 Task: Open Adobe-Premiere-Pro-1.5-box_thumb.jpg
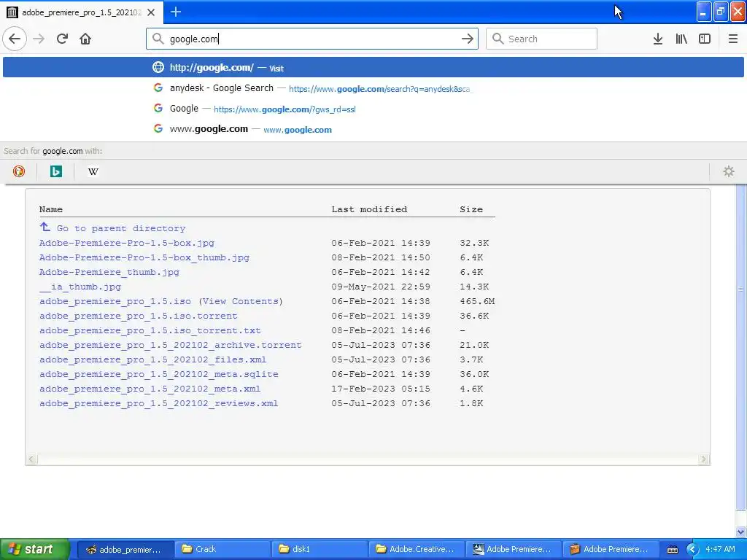point(144,257)
